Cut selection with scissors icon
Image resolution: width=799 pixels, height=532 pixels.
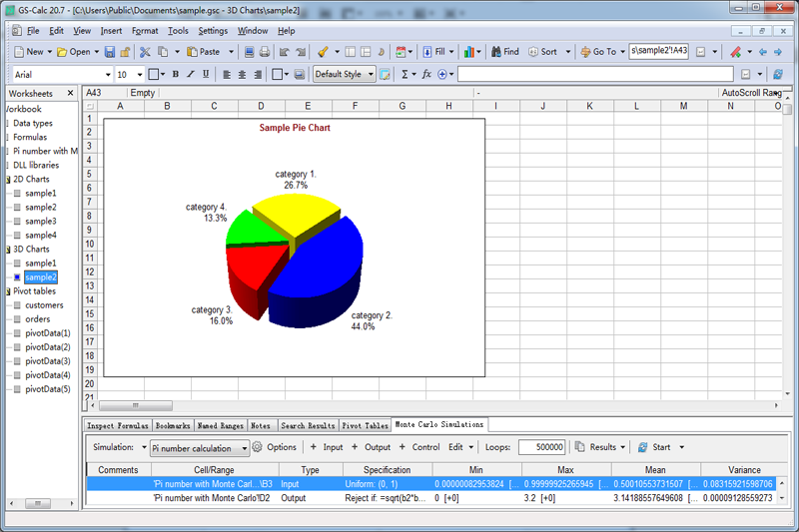coord(145,52)
